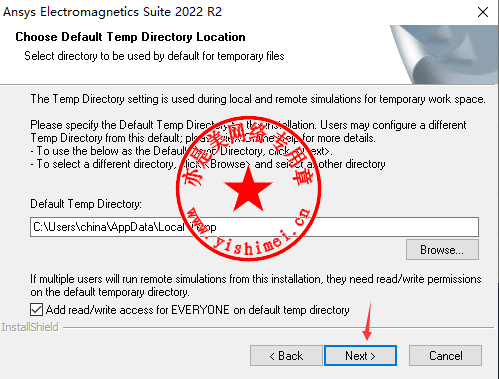This screenshot has width=499, height=379.
Task: Click the Ansys Electromagnetics Suite title bar
Action: (112, 12)
